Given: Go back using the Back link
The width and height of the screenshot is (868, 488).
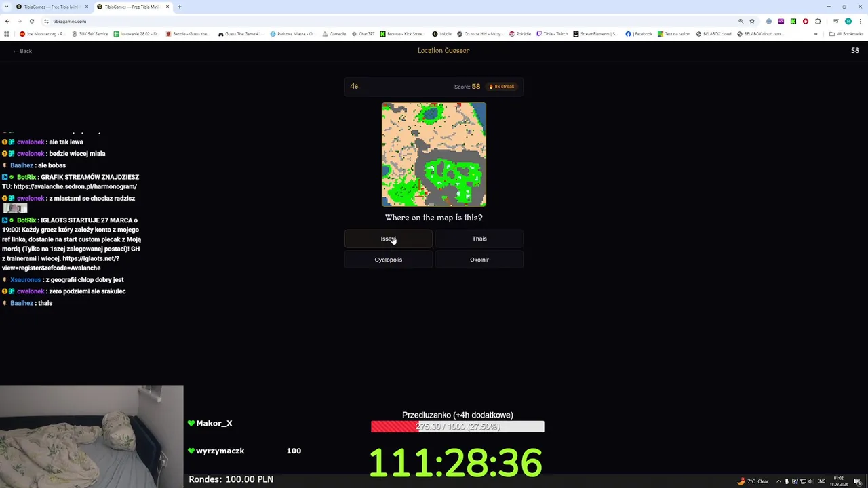Looking at the screenshot, I should [22, 51].
